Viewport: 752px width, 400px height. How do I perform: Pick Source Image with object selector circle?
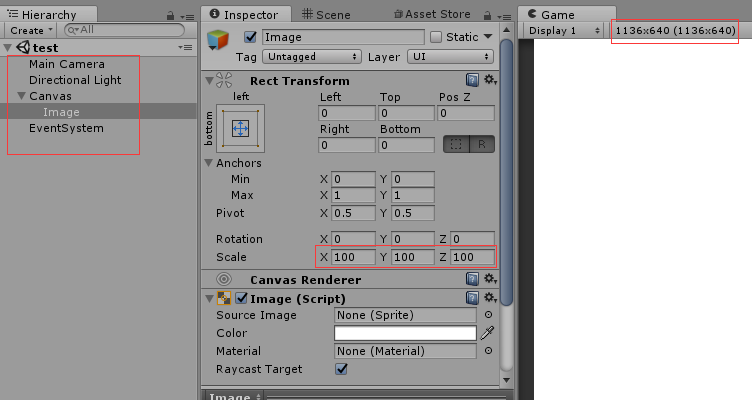coord(488,315)
